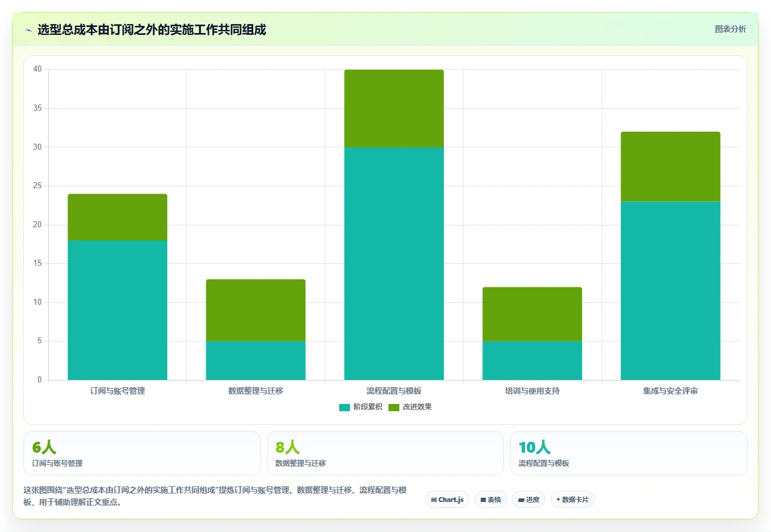Click the green bar segment for 培训与使用支持
The width and height of the screenshot is (771, 532).
click(x=532, y=314)
